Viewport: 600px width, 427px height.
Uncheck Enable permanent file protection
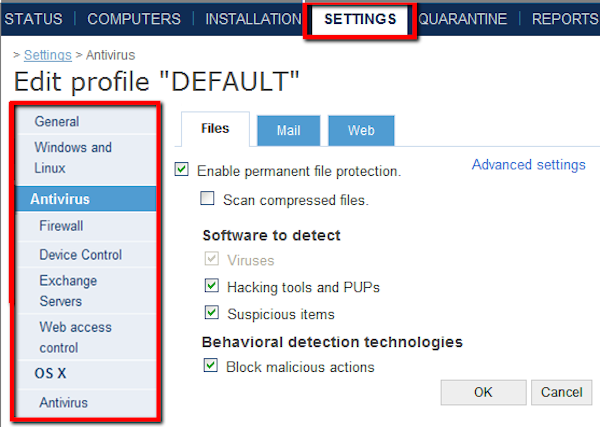[181, 169]
